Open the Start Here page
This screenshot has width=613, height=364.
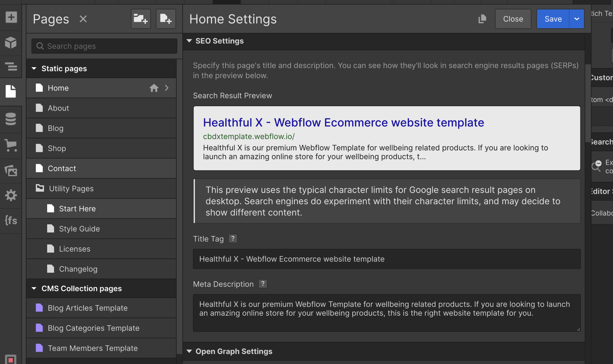click(101, 209)
